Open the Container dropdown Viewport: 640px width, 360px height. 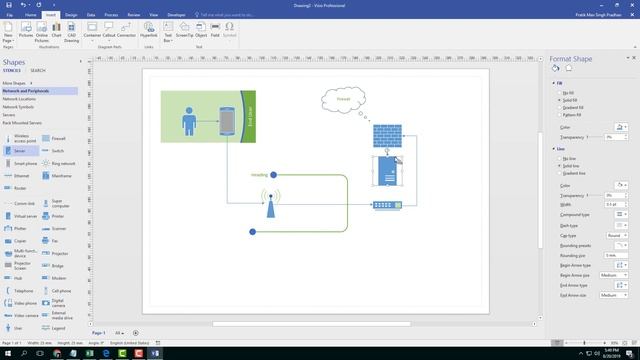pos(92,41)
